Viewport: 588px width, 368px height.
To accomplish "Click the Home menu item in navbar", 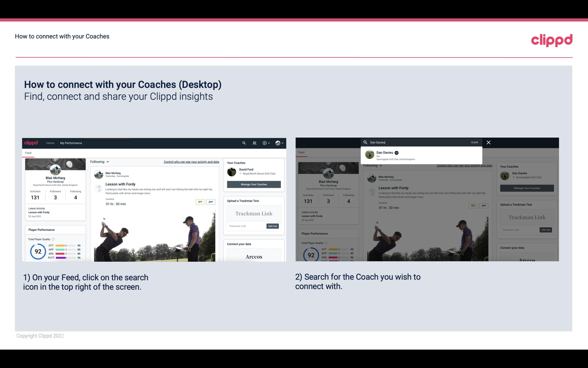I will pyautogui.click(x=50, y=143).
